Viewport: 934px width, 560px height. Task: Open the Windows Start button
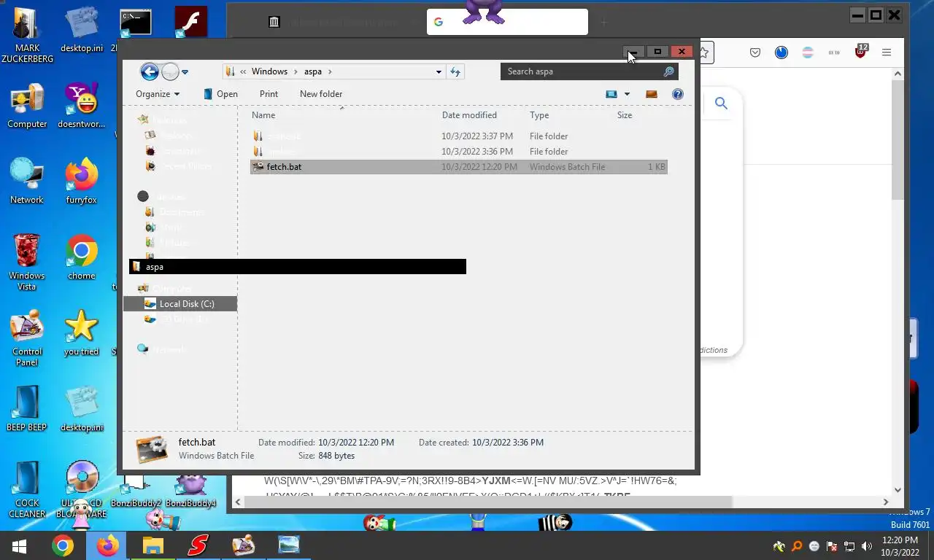pos(19,545)
